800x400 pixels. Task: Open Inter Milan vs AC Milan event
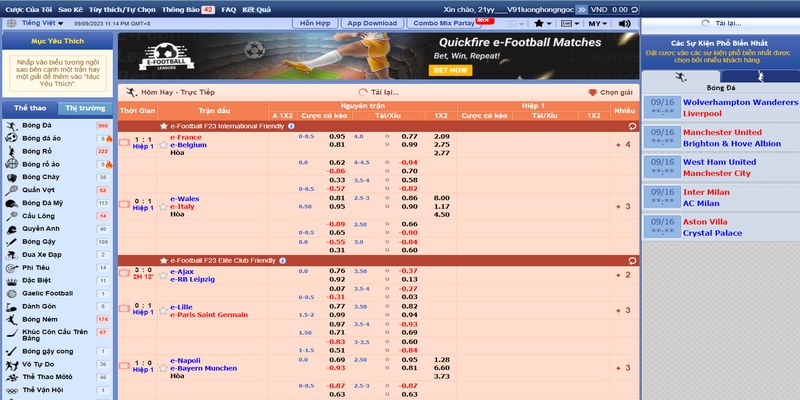(720, 197)
